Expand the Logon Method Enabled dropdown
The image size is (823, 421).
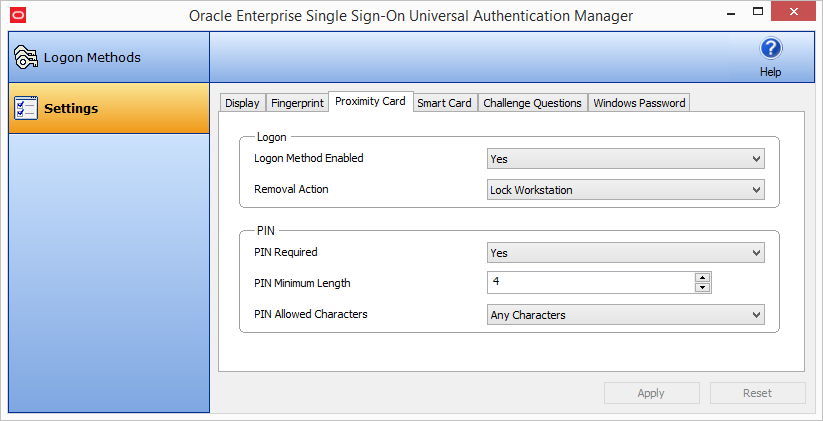[625, 159]
